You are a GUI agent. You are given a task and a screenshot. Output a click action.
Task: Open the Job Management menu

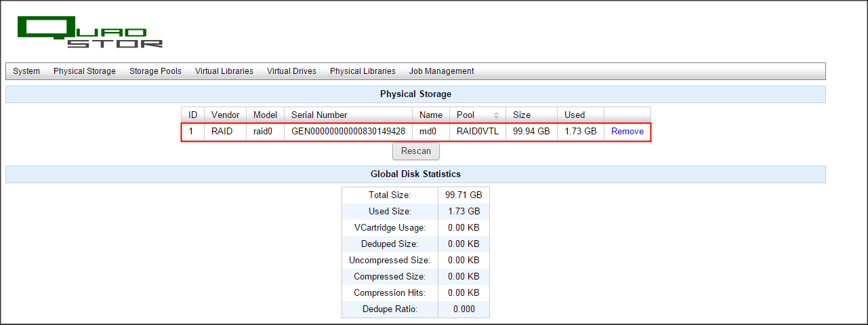[x=441, y=71]
